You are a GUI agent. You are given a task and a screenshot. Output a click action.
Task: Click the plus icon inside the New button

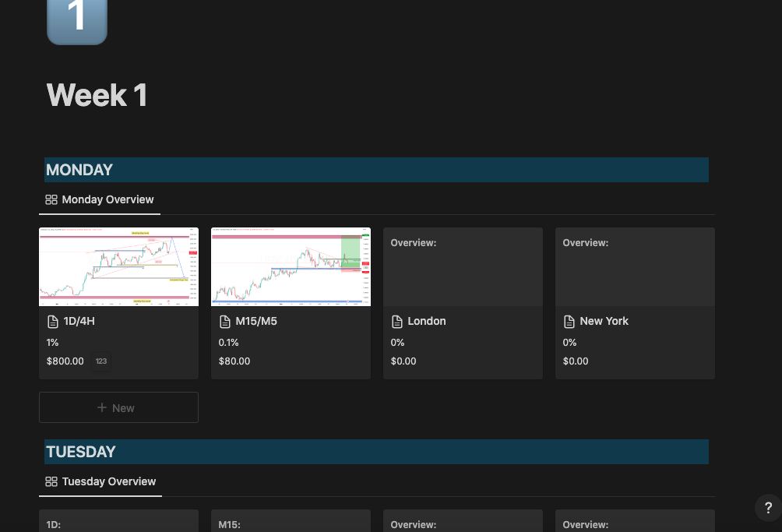click(x=101, y=407)
